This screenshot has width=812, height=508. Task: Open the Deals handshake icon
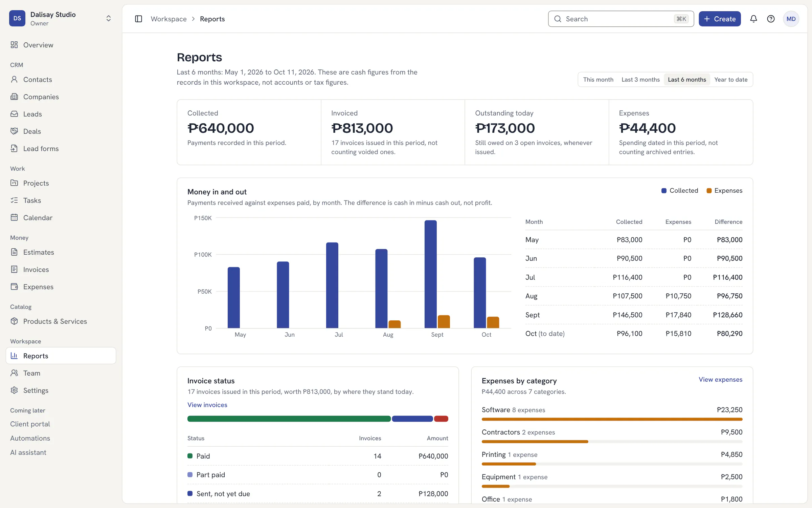pos(14,131)
